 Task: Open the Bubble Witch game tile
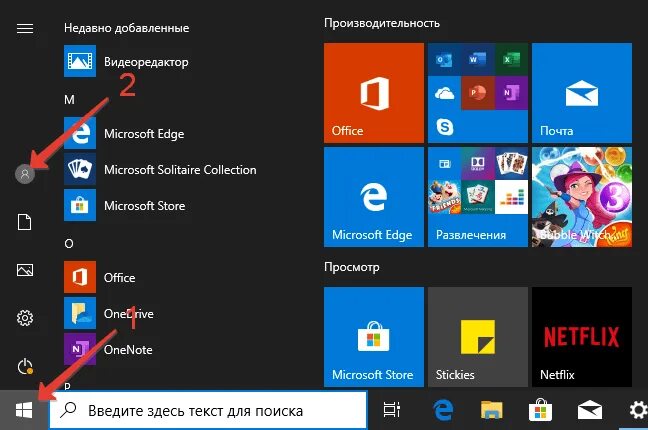click(x=581, y=197)
